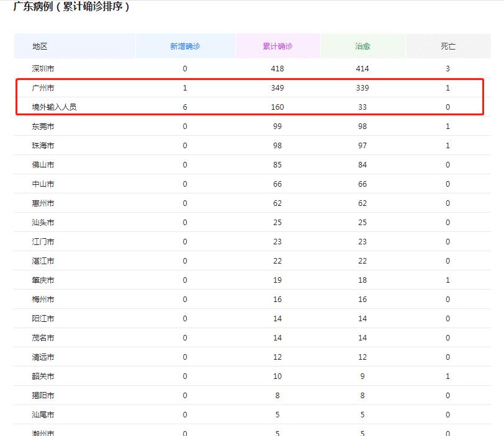Screen dimensions: 504x436
Task: Click 韶关市 cumulative confirmed value 10
Action: click(277, 376)
